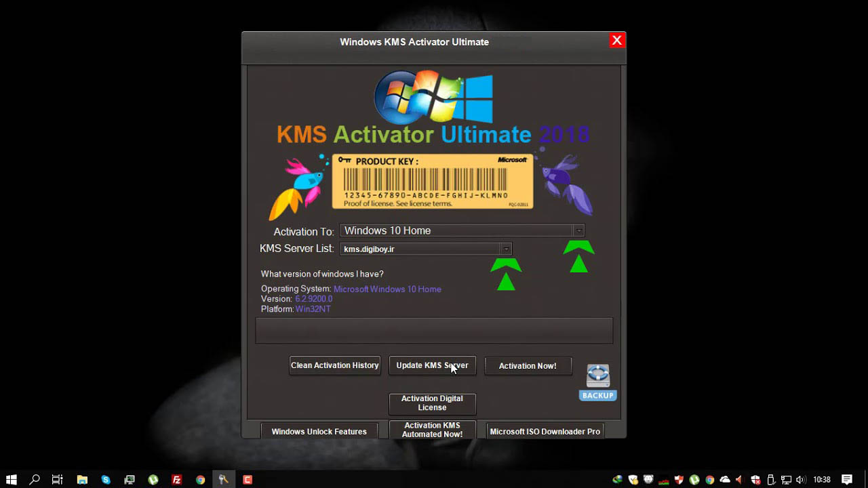The image size is (868, 488).
Task: Open the red C app in taskbar
Action: tap(248, 479)
